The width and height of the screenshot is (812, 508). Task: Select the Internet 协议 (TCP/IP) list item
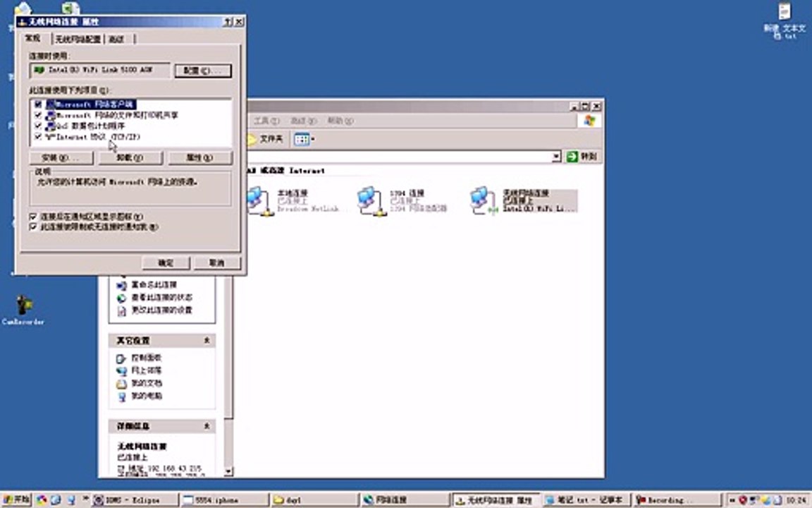93,137
